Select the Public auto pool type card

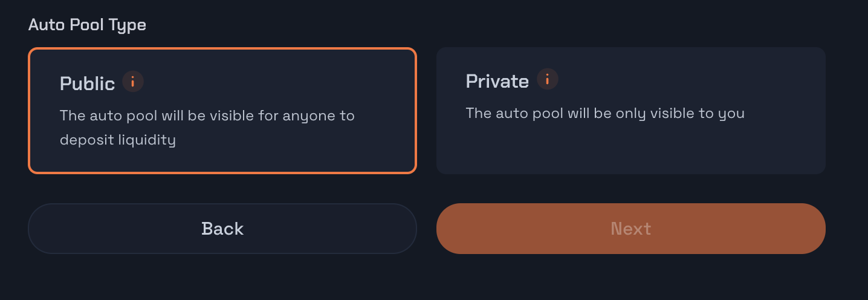point(222,111)
